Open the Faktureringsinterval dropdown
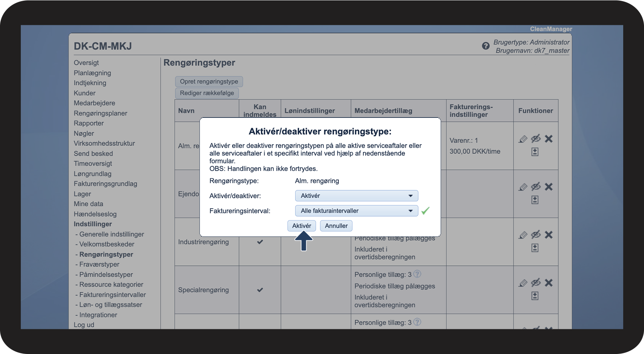Viewport: 644px width, 354px height. 356,211
